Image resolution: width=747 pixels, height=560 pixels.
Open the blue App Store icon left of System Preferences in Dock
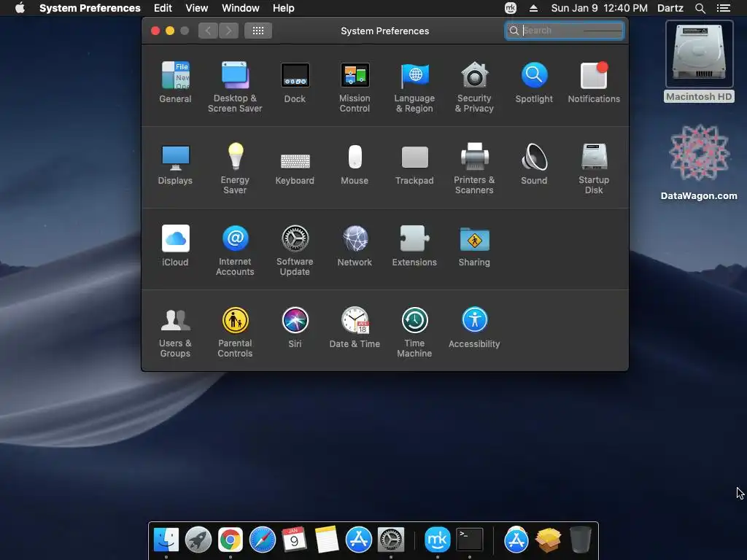(x=359, y=540)
